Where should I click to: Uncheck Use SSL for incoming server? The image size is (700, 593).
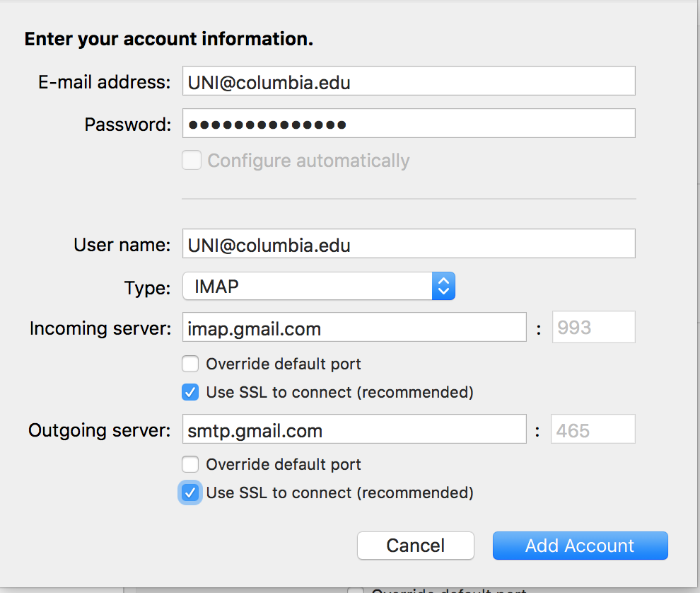tap(190, 392)
